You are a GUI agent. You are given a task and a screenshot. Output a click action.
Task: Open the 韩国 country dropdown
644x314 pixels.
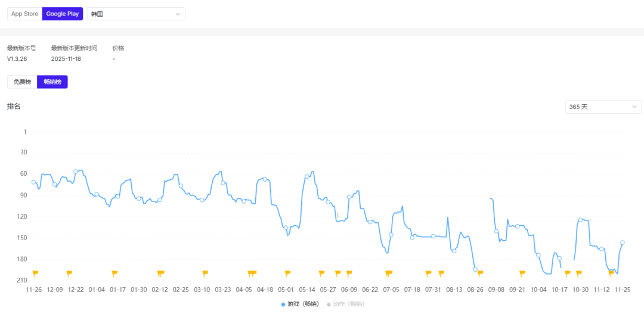pos(136,14)
